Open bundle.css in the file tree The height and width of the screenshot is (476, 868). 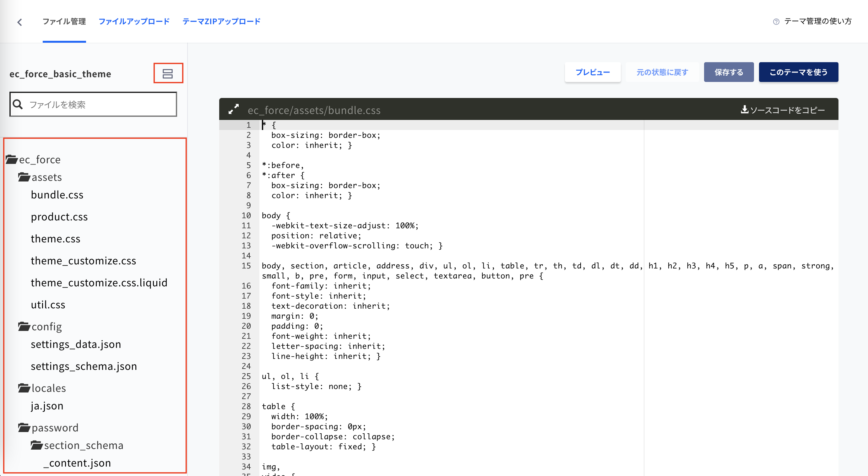point(57,195)
